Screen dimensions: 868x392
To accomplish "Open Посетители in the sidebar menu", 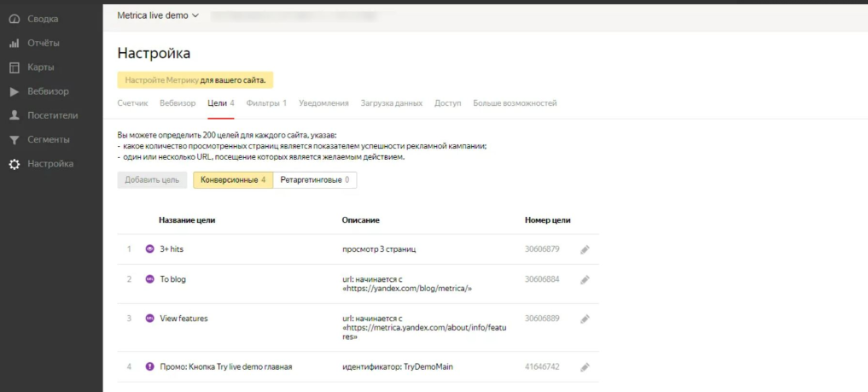I will (x=53, y=115).
